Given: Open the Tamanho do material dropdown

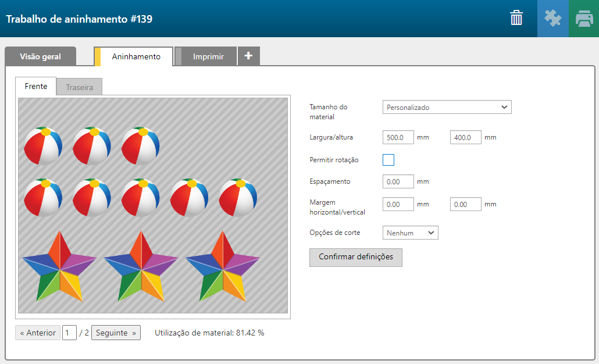Looking at the screenshot, I should pos(447,107).
